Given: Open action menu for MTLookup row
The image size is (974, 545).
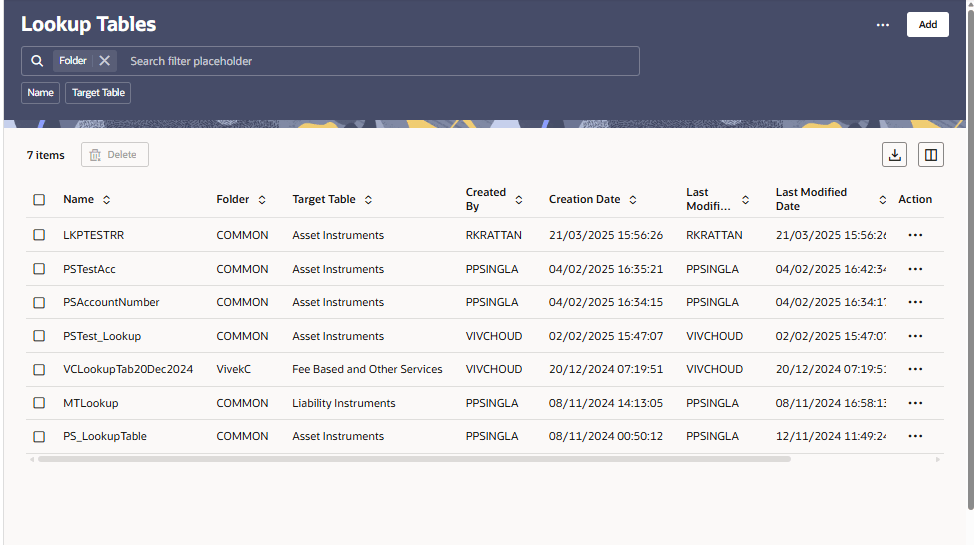Looking at the screenshot, I should [x=915, y=403].
